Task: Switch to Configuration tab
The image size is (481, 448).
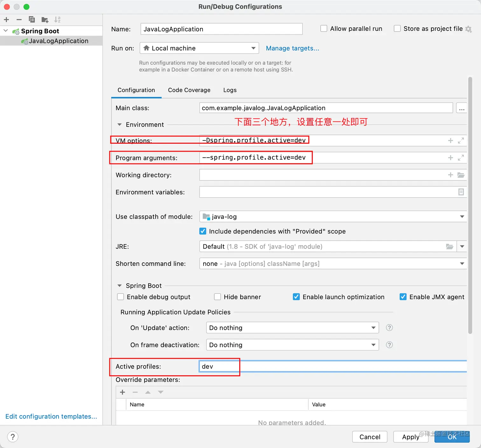Action: point(136,90)
